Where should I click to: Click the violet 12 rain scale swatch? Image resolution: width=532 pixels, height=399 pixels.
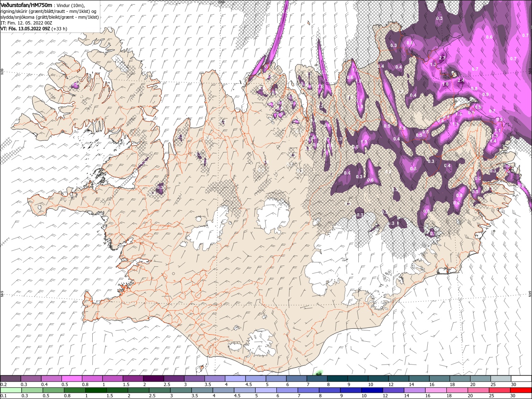[393, 390]
